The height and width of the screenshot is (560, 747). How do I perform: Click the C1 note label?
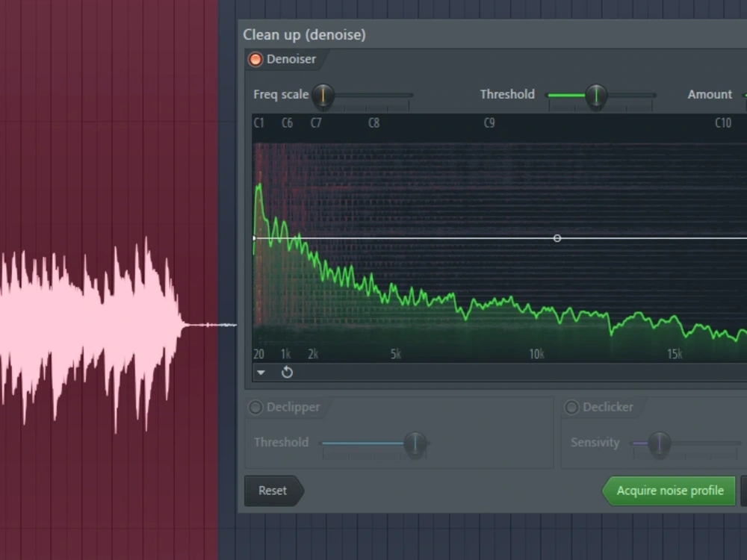(258, 123)
